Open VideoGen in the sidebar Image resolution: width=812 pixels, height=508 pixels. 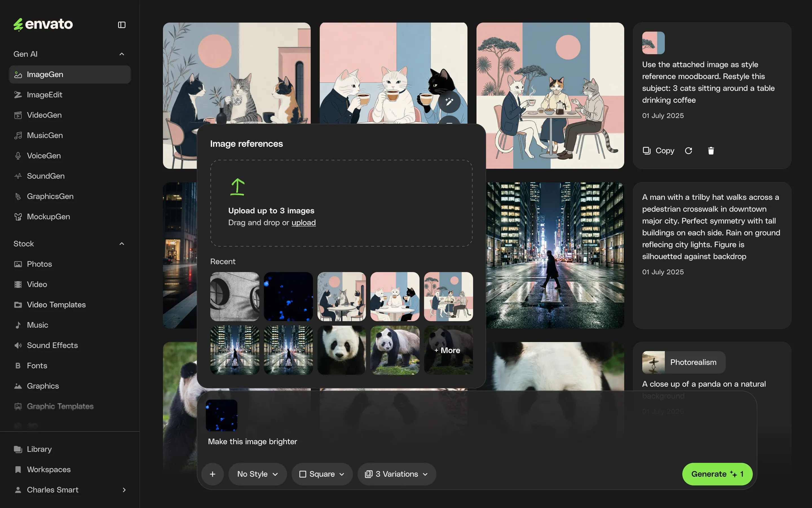tap(70, 115)
